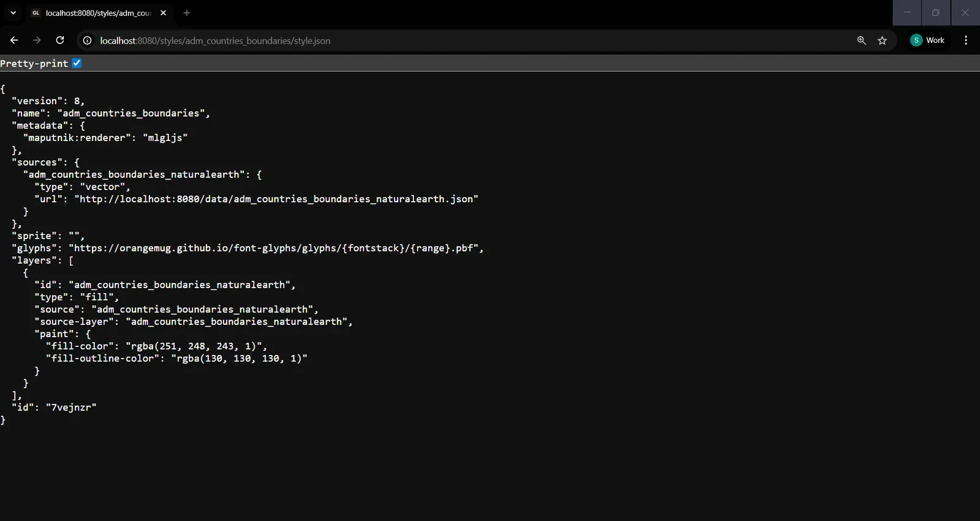Open the Chrome three-dot menu
Screen dimensions: 980x521
(966, 40)
